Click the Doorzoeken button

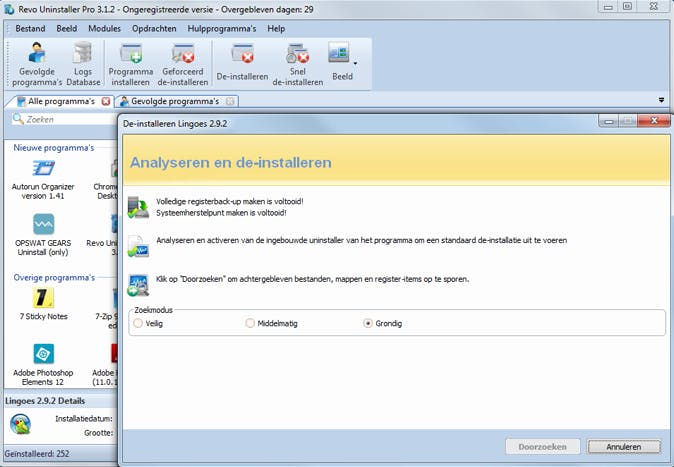[542, 447]
